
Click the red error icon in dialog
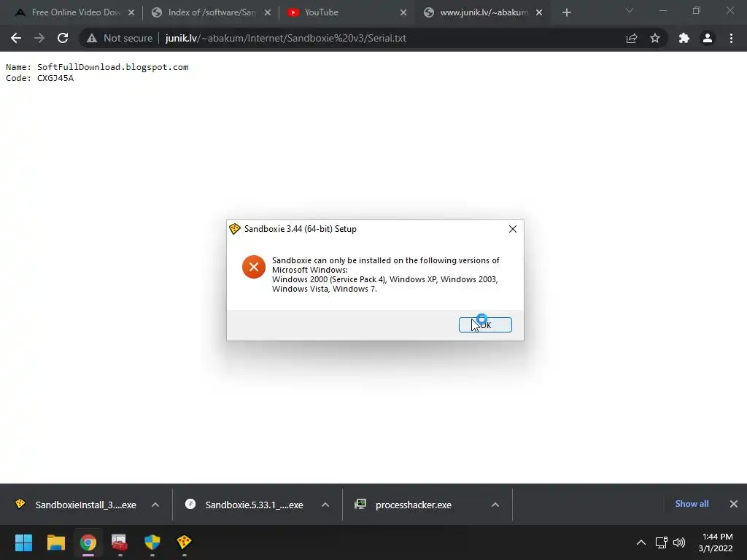(x=253, y=267)
